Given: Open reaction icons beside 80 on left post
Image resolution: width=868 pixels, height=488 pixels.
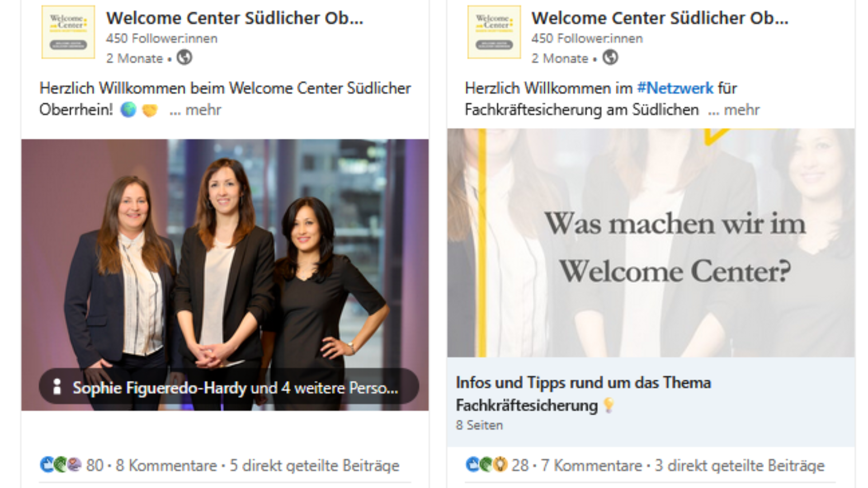Looking at the screenshot, I should pos(61,465).
